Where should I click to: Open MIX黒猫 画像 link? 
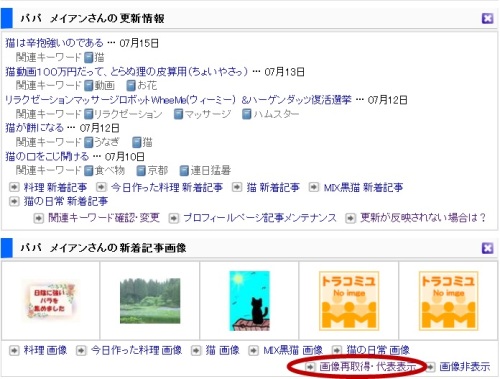click(293, 350)
